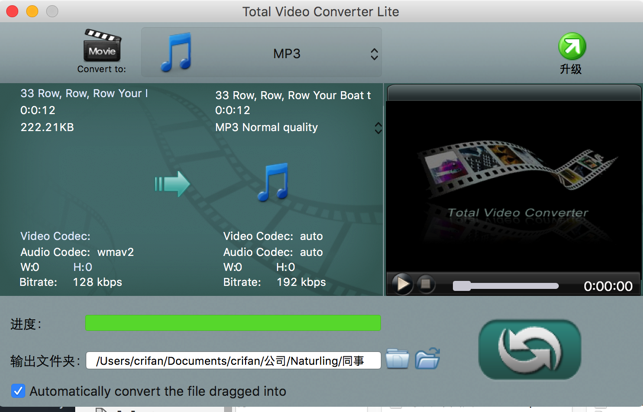The width and height of the screenshot is (643, 412).
Task: Click the Total Video Converter preview thumbnail
Action: [x=513, y=186]
